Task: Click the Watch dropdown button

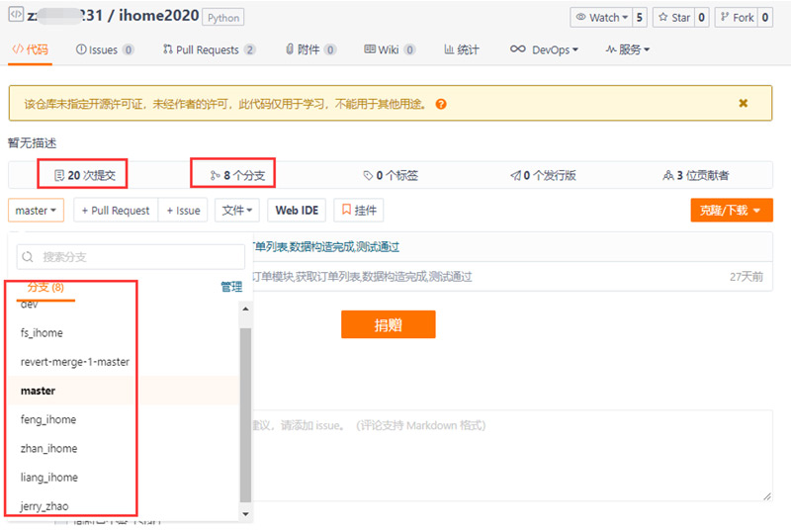Action: [602, 18]
